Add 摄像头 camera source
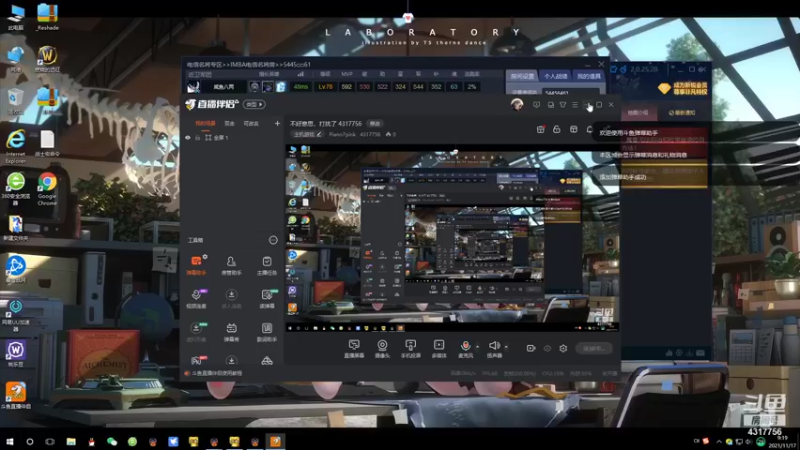This screenshot has width=800, height=450. [382, 348]
